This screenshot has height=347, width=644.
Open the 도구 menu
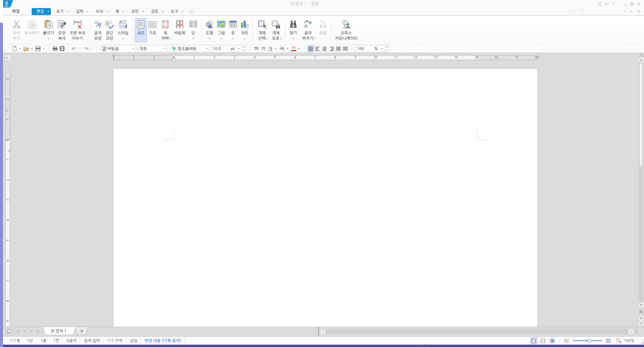pyautogui.click(x=175, y=11)
